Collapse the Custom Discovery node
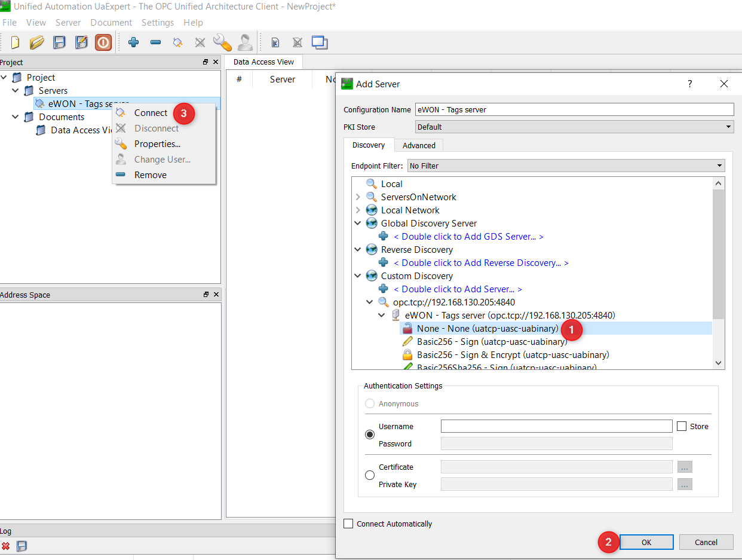 (x=358, y=276)
